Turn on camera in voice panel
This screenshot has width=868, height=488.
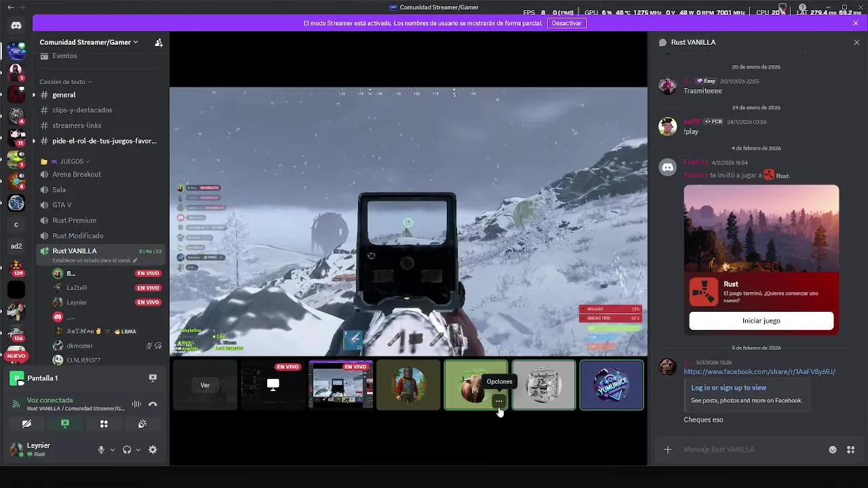point(26,424)
